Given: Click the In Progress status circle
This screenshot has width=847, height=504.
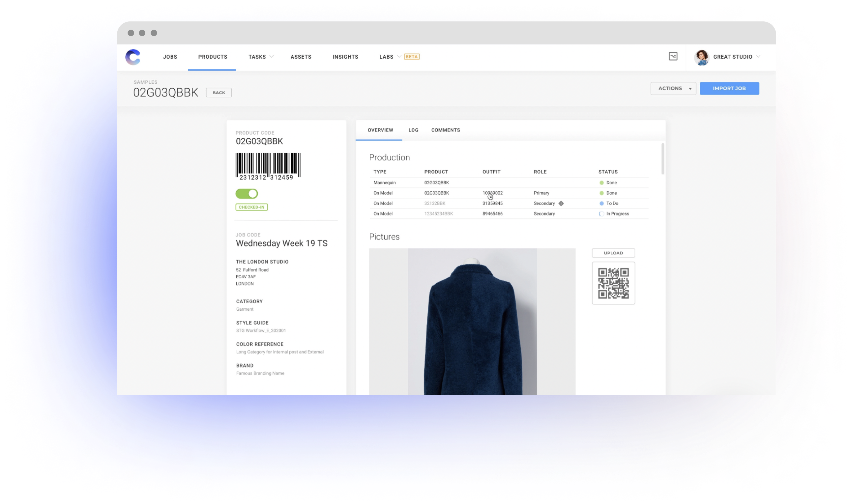Looking at the screenshot, I should pos(601,213).
